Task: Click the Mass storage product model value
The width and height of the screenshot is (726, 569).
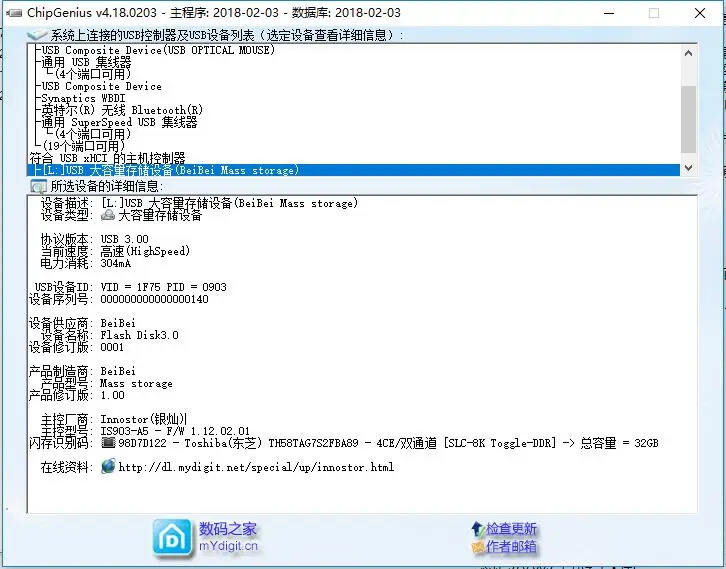Action: pos(136,383)
